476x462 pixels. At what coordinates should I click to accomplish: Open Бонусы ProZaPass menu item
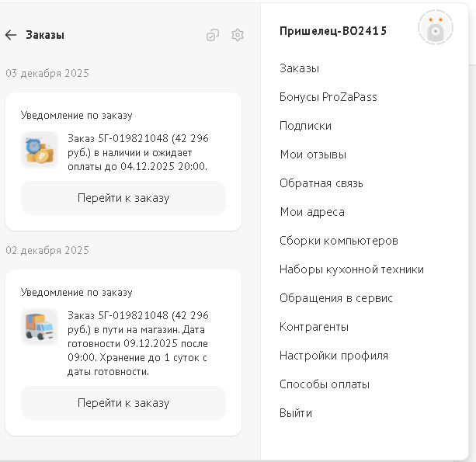point(328,97)
